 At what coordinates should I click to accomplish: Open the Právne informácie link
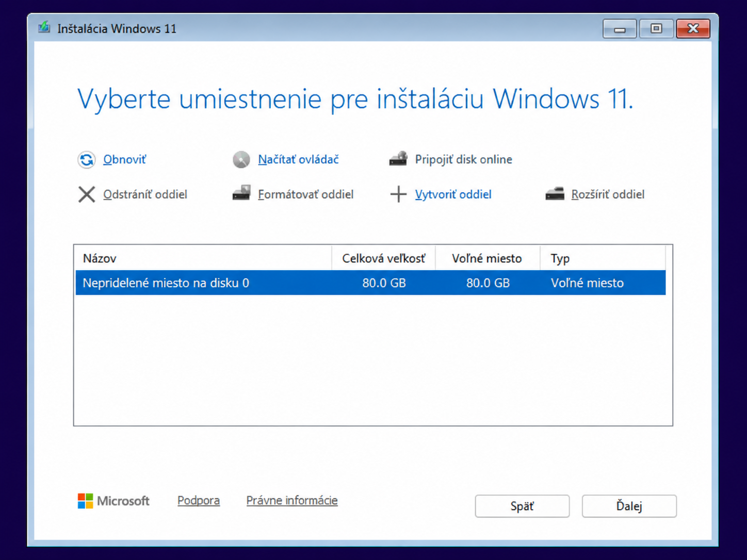(x=292, y=500)
